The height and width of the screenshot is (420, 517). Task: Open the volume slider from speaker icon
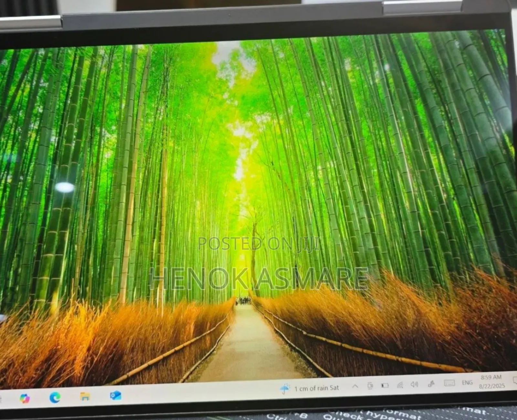click(x=415, y=385)
